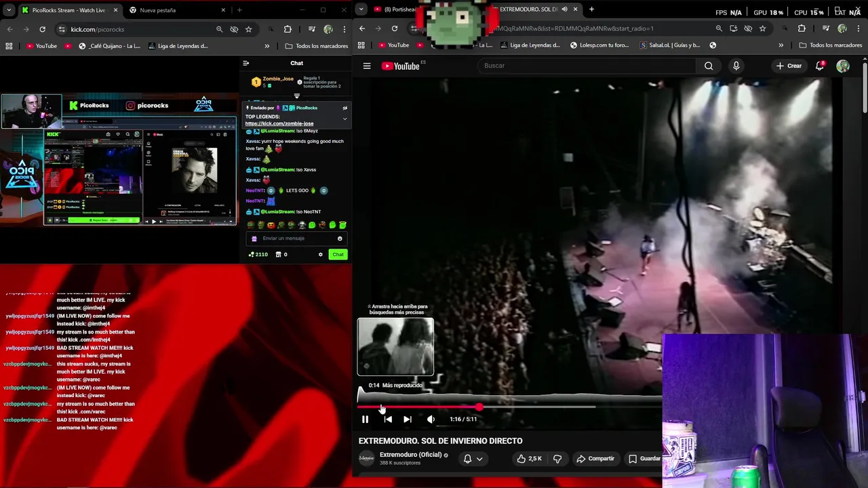
Task: Open YouTube hamburger guide menu
Action: tap(367, 66)
